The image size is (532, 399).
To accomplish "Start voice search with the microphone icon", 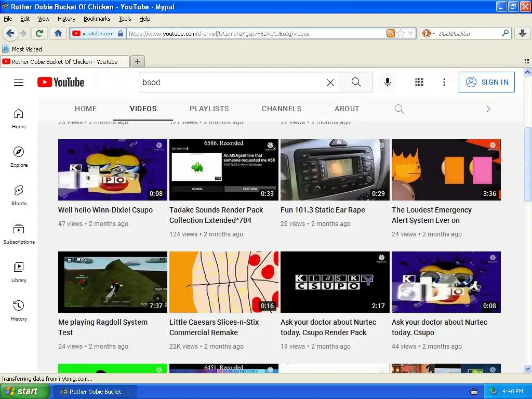I will click(388, 82).
